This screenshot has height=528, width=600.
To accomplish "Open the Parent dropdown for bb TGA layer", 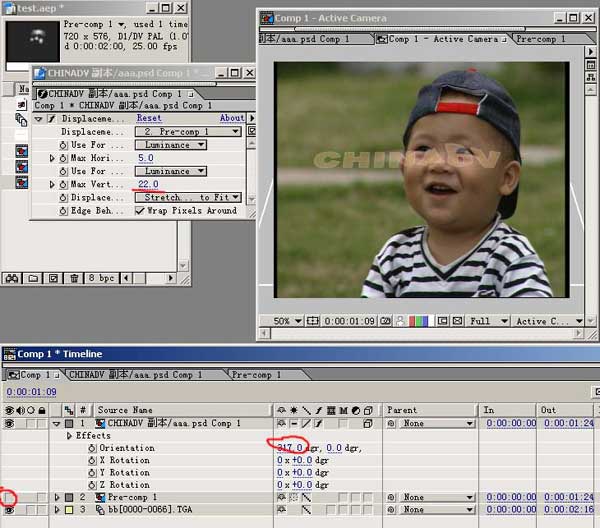I will (436, 510).
